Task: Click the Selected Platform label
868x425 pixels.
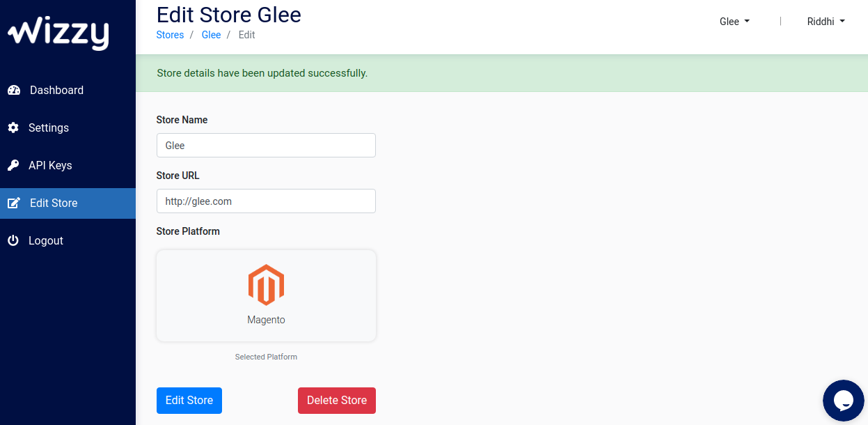Action: [x=266, y=356]
